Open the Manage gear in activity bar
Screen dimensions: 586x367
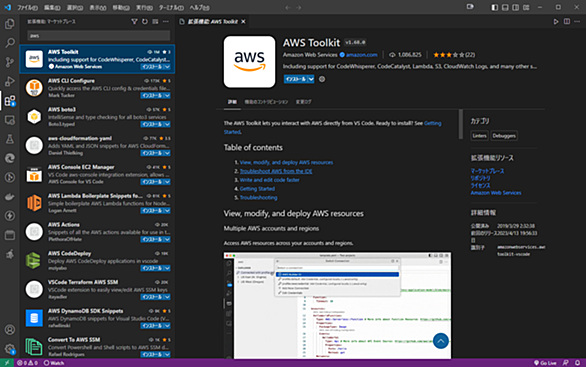click(x=10, y=349)
